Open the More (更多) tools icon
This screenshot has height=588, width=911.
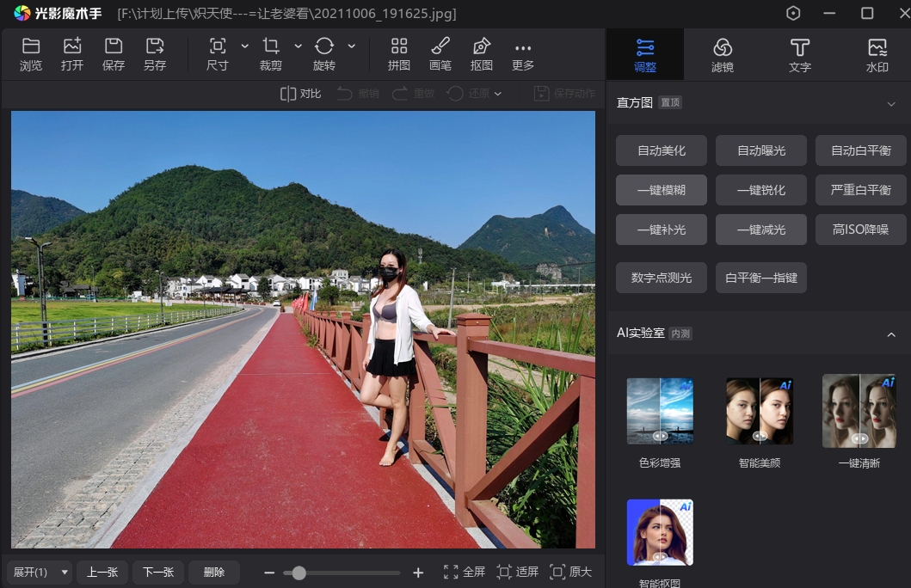coord(523,47)
